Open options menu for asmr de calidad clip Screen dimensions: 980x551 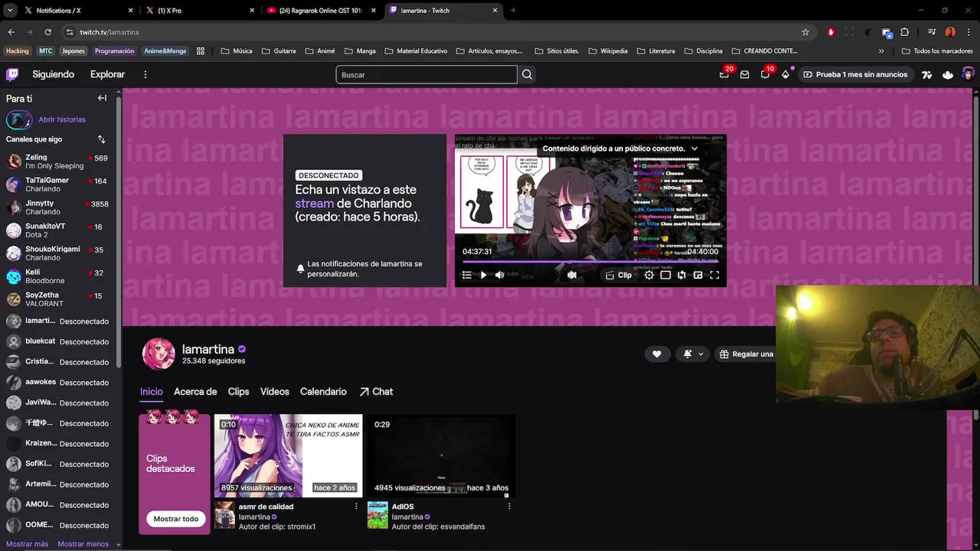356,507
